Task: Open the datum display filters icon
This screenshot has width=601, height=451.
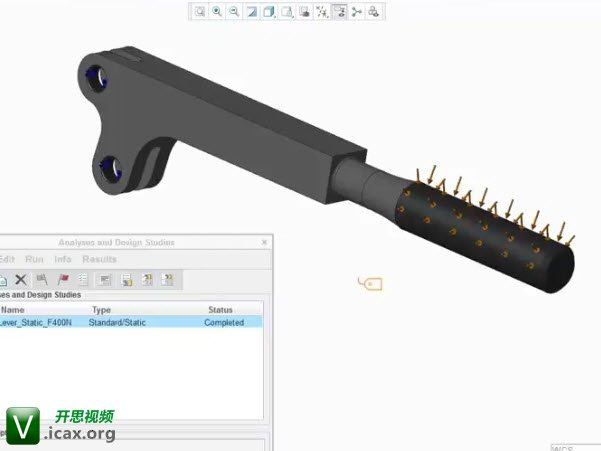Action: (x=322, y=11)
